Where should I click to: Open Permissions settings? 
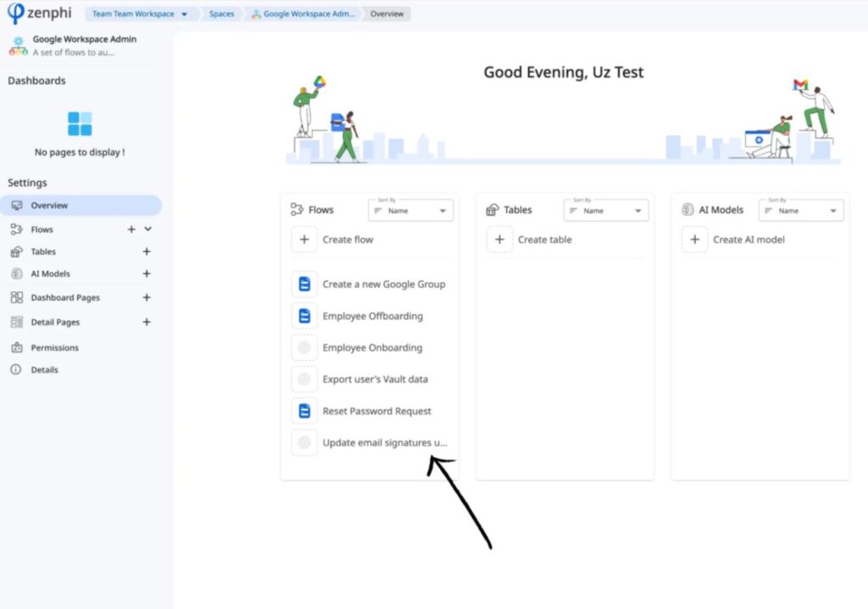(x=55, y=347)
